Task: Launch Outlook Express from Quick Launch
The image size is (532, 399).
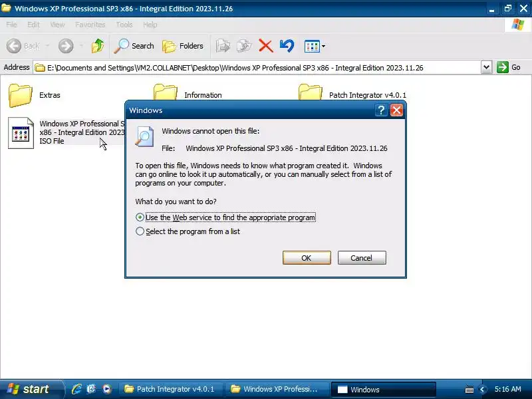Action: (x=92, y=389)
